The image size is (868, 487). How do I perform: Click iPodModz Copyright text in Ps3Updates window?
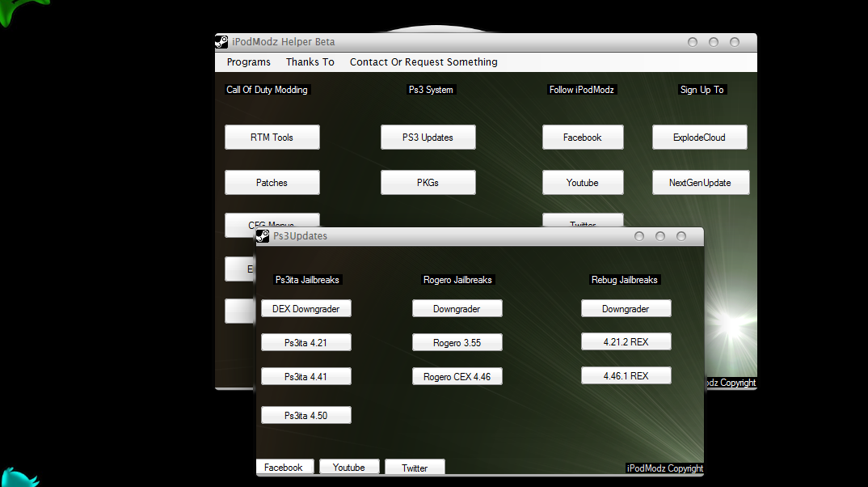click(x=665, y=468)
